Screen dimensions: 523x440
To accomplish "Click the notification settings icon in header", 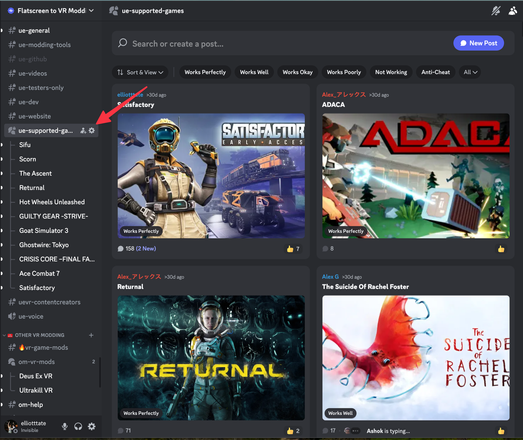I will (x=496, y=11).
